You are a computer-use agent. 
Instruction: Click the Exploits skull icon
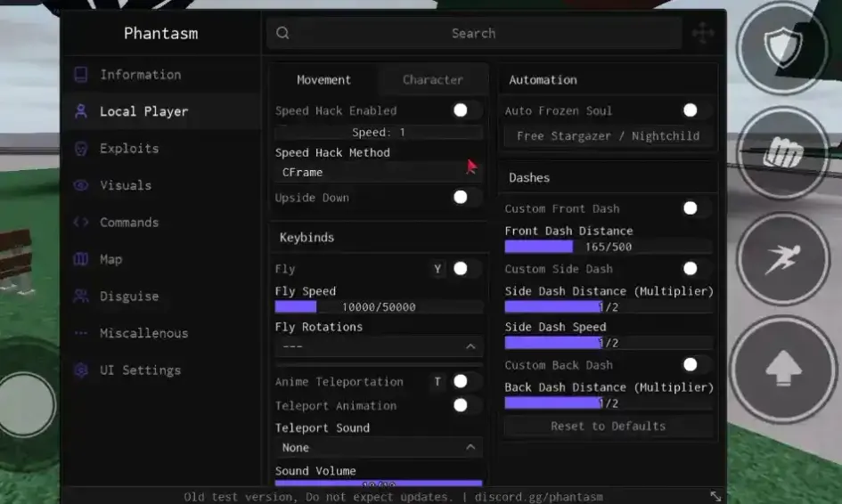[x=81, y=148]
